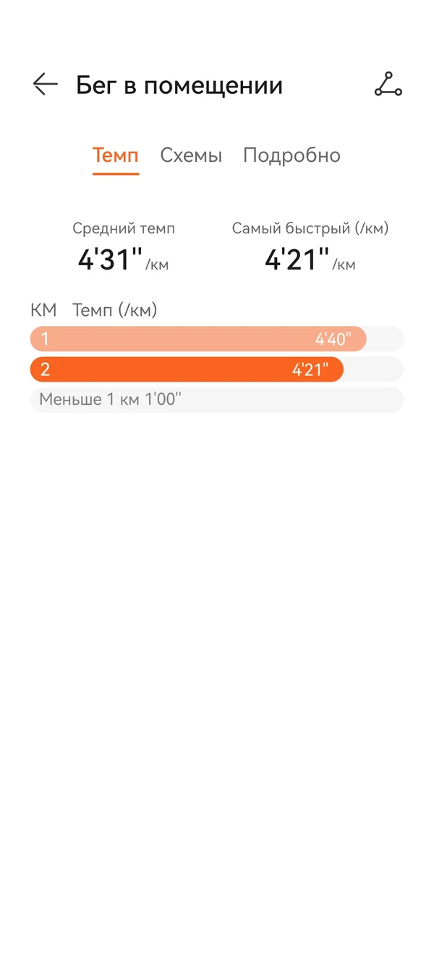Tap the Темп (/км) column header
The height and width of the screenshot is (980, 434).
coord(115,310)
